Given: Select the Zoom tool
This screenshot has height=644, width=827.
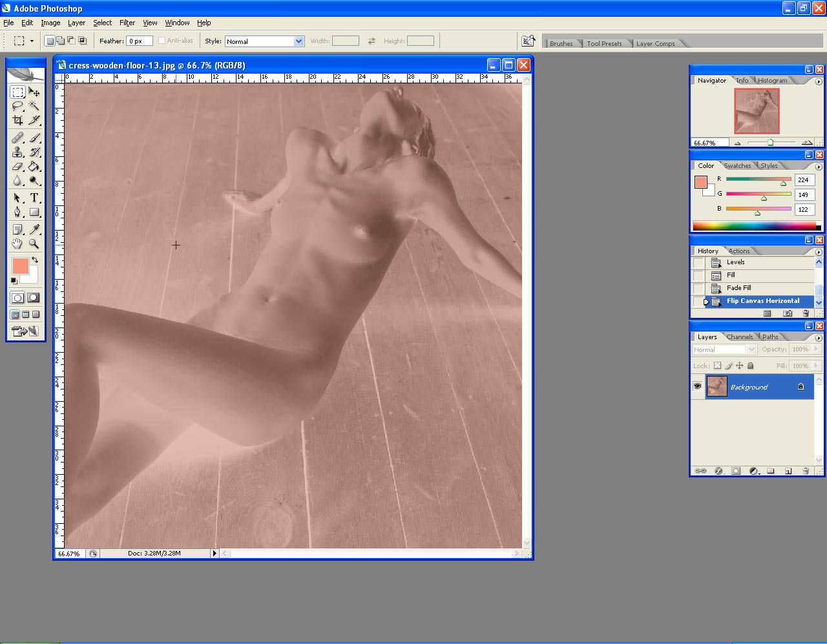Looking at the screenshot, I should click(34, 244).
